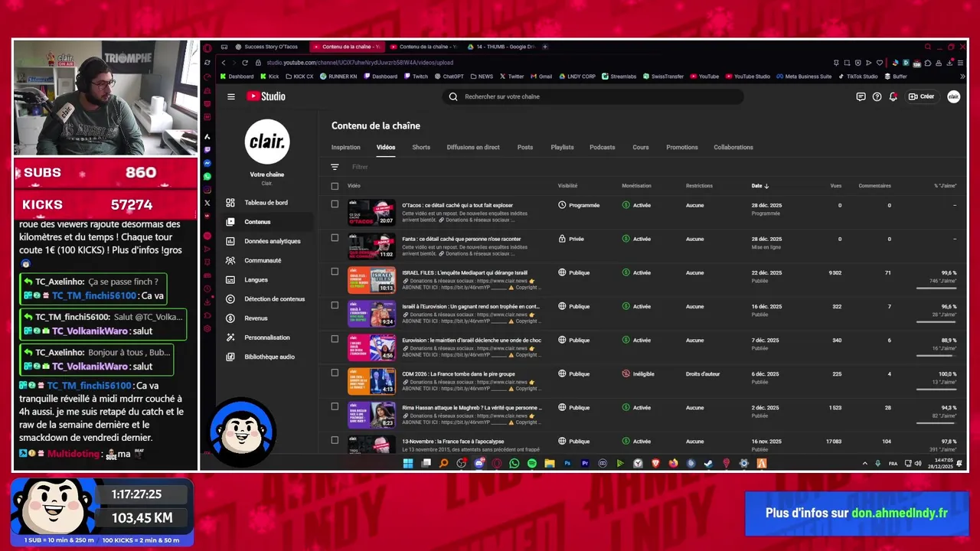Switch to the Posts tab
This screenshot has height=551, width=980.
[x=525, y=147]
